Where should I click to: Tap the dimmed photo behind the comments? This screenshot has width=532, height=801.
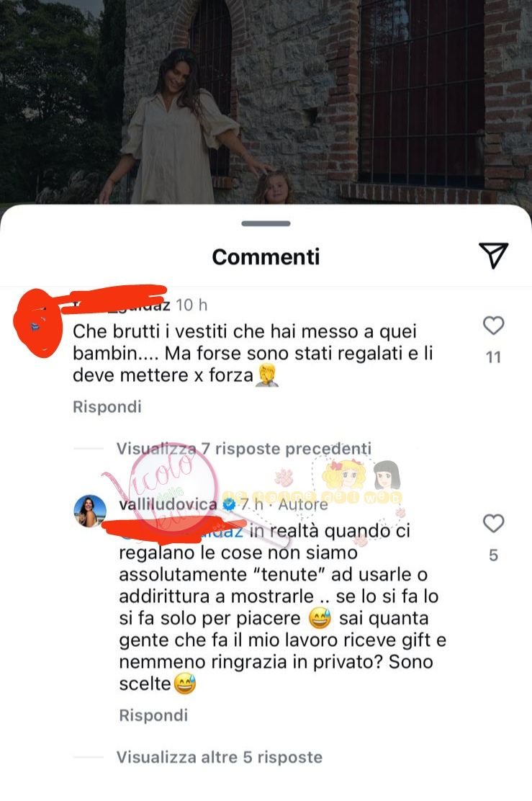(266, 102)
